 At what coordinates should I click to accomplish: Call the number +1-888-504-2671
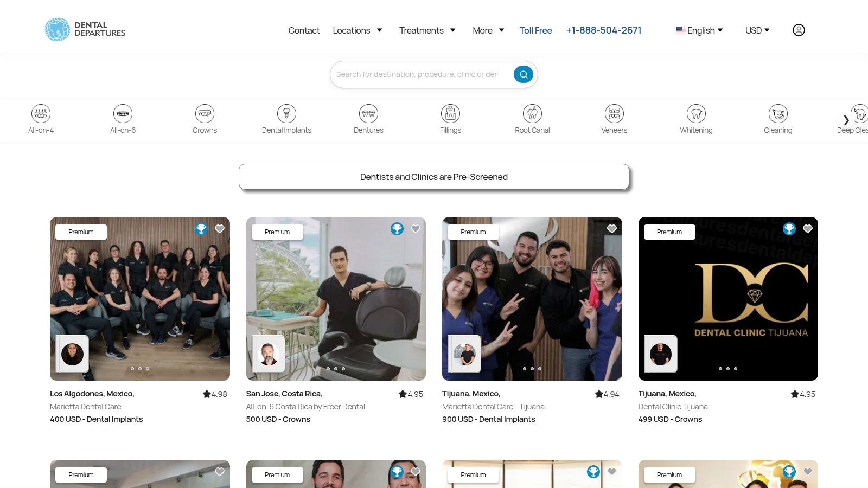point(604,30)
